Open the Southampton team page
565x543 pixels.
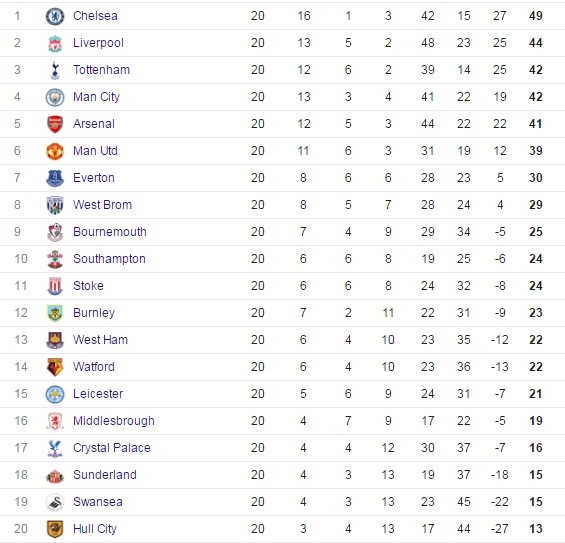(109, 259)
